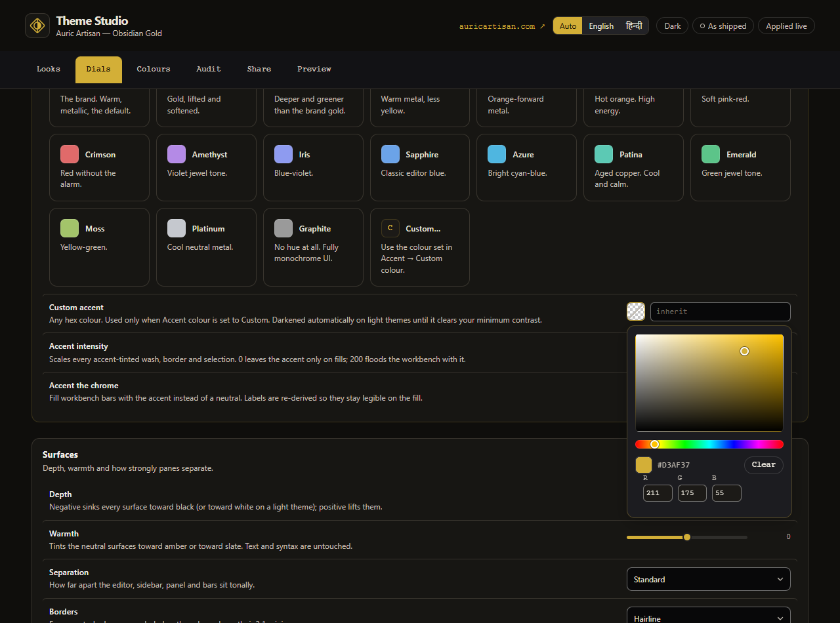840x623 pixels.
Task: Switch to the Audit tab
Action: pyautogui.click(x=209, y=70)
